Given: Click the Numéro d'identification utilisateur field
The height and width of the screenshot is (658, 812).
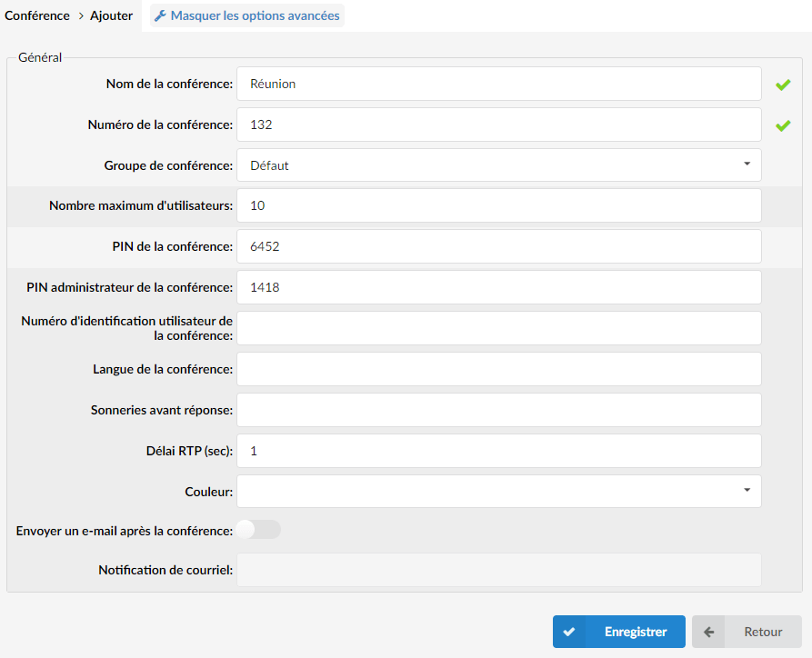Looking at the screenshot, I should coord(498,328).
